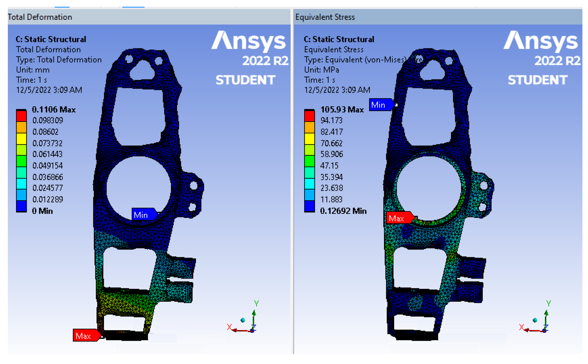Click the red swatch in the deformation legend
This screenshot has width=588, height=364.
coord(21,116)
